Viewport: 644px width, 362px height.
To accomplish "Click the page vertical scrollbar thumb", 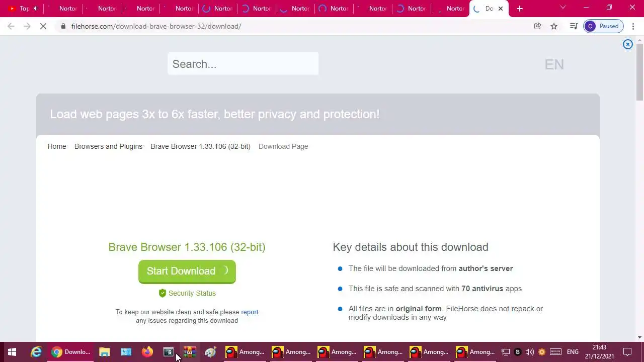I will pos(640,72).
